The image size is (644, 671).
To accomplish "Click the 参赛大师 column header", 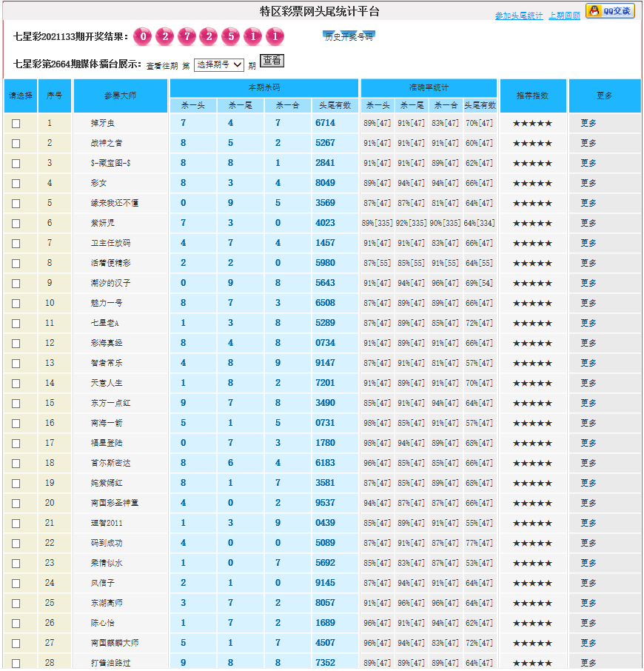I will (x=121, y=96).
